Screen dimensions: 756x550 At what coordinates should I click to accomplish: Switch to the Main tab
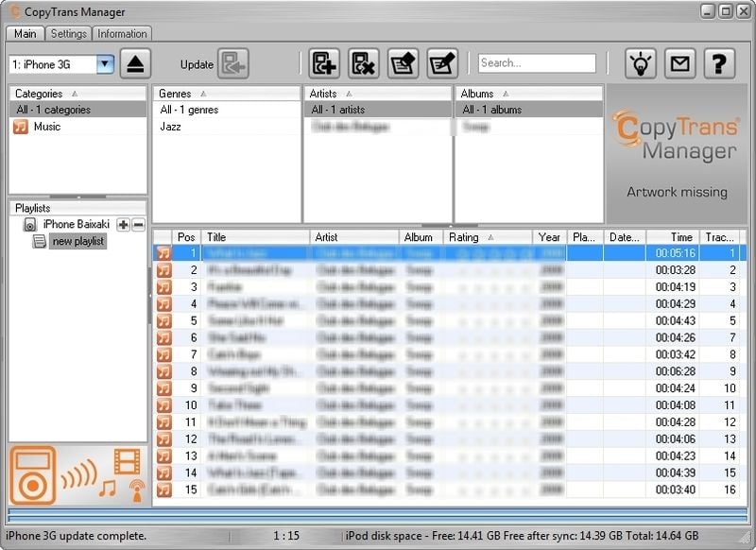pyautogui.click(x=26, y=34)
